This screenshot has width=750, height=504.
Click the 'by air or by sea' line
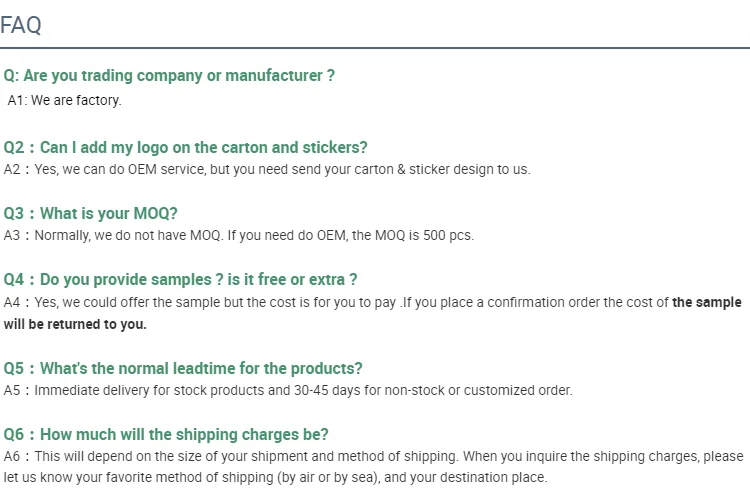(x=275, y=477)
